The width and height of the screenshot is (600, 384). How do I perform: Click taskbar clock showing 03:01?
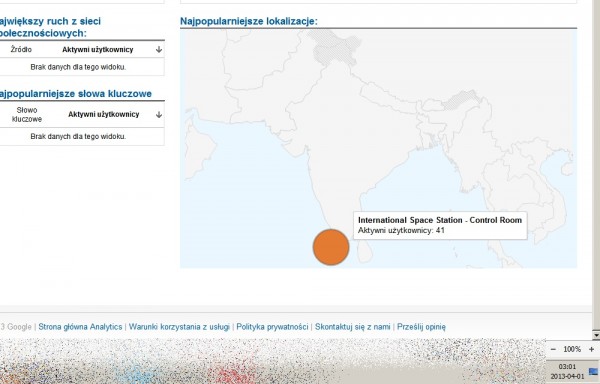pyautogui.click(x=567, y=367)
